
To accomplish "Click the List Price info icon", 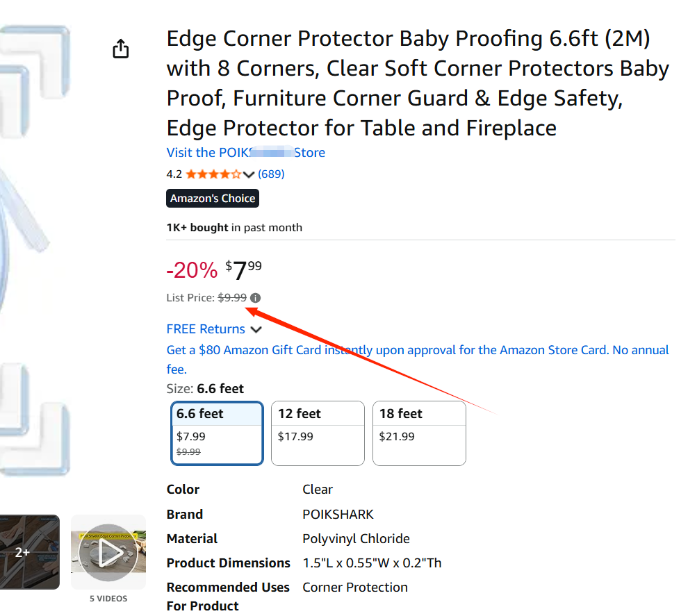I will pyautogui.click(x=256, y=298).
